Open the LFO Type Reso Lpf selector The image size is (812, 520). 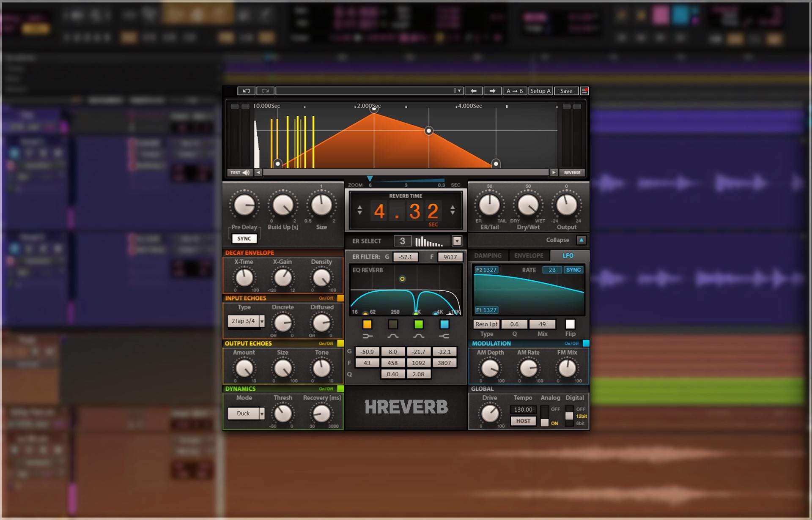pos(486,324)
